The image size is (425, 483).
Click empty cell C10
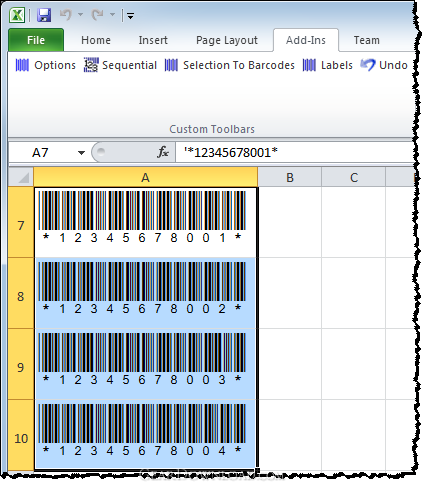point(354,435)
